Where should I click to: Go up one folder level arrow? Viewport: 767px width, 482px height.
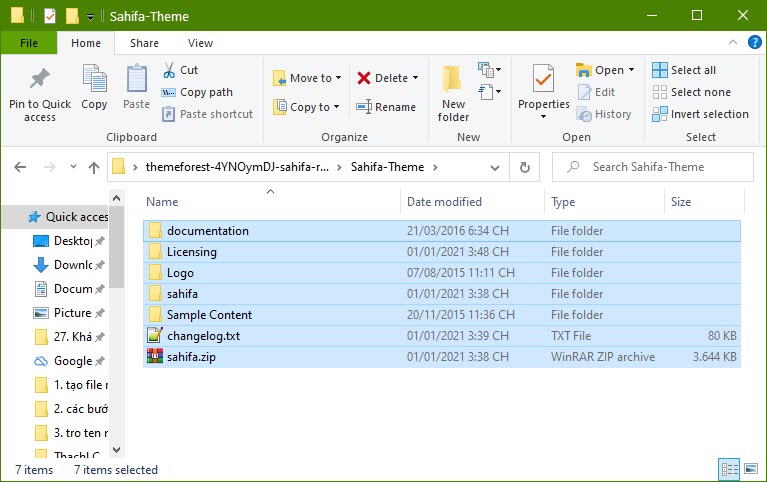[94, 167]
